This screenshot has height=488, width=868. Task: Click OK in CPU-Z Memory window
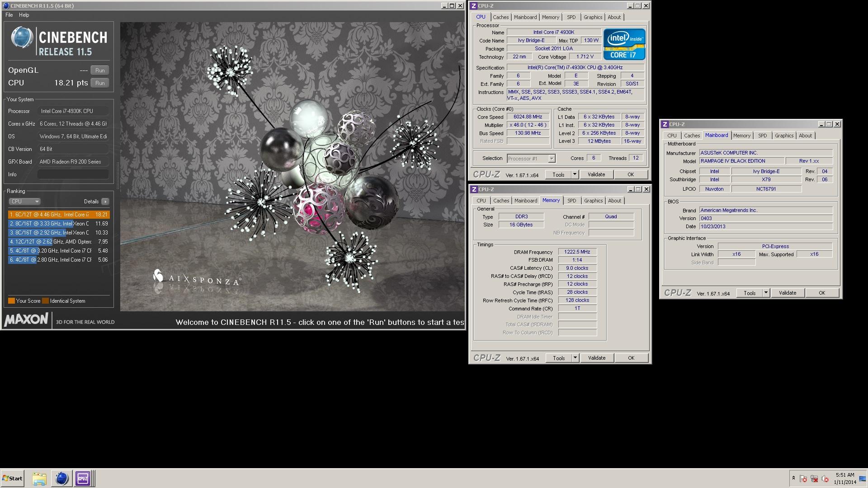point(631,358)
